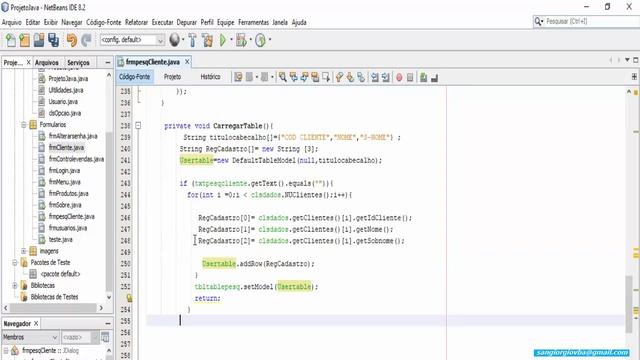Click the editor vertical scrollbar thumb
640x360 pixels.
coord(629,304)
